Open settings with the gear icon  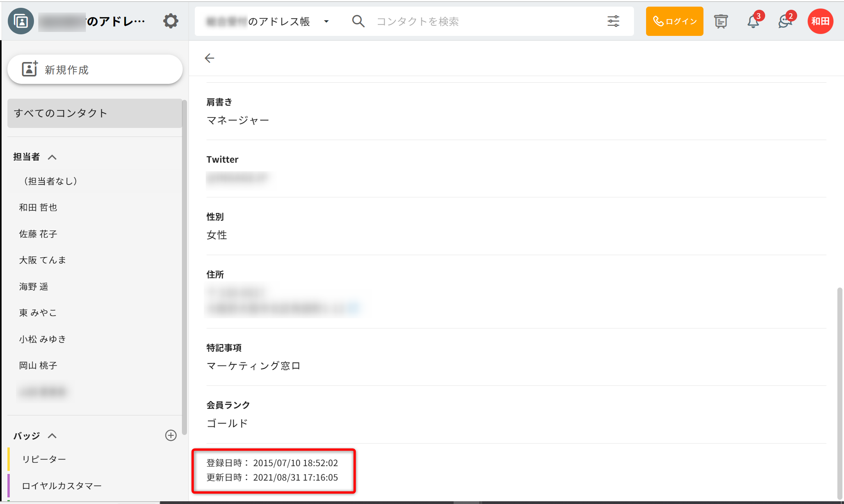coord(171,21)
